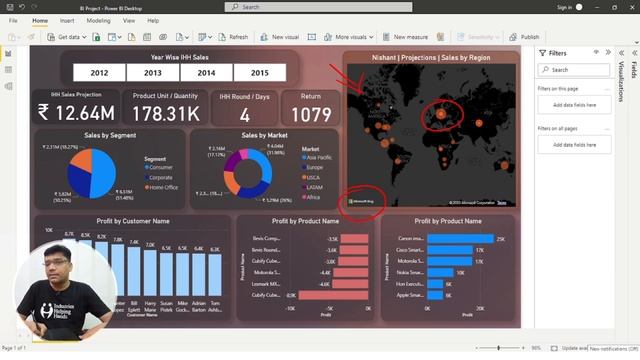Image resolution: width=640 pixels, height=360 pixels.
Task: Click the Quick measure icon
Action: point(440,37)
